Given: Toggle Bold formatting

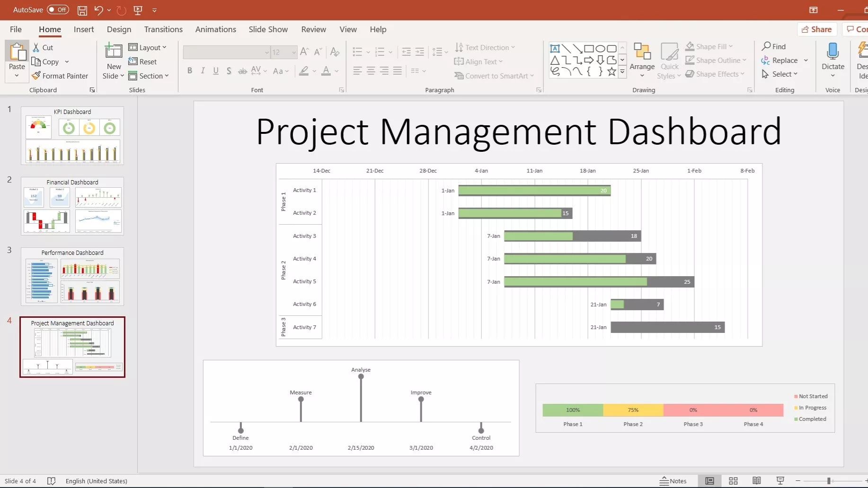Looking at the screenshot, I should pyautogui.click(x=190, y=71).
